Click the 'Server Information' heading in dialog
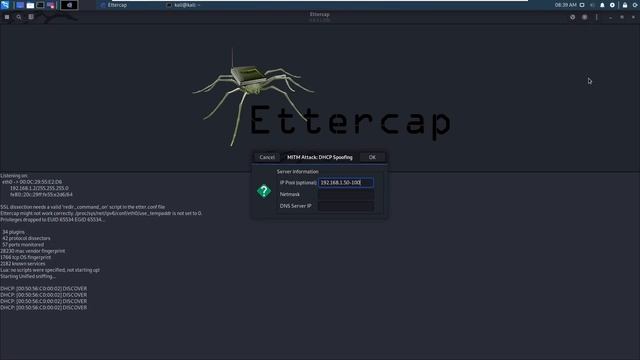640x360 pixels. tap(298, 172)
